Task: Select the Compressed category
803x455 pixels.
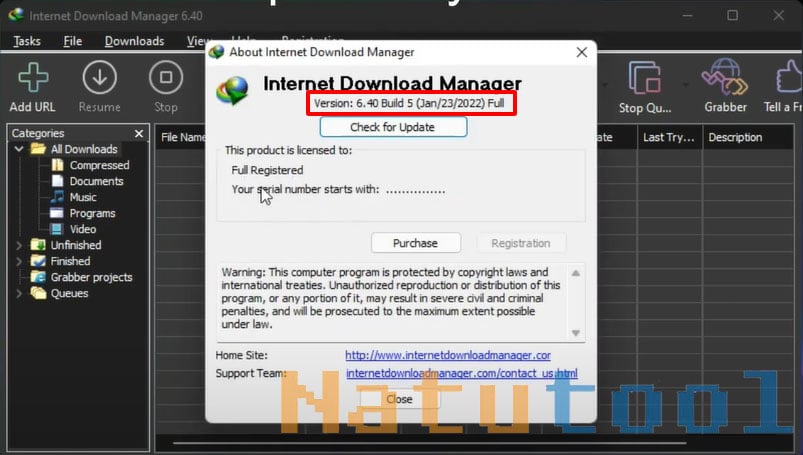Action: pyautogui.click(x=99, y=166)
